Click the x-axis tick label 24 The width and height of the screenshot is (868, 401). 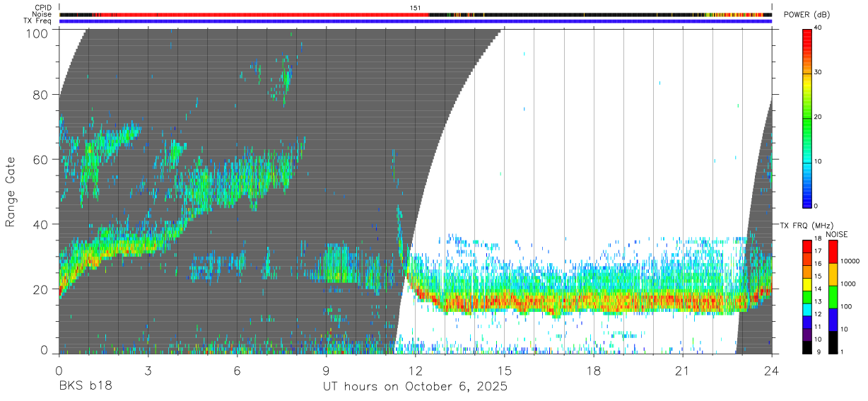772,371
